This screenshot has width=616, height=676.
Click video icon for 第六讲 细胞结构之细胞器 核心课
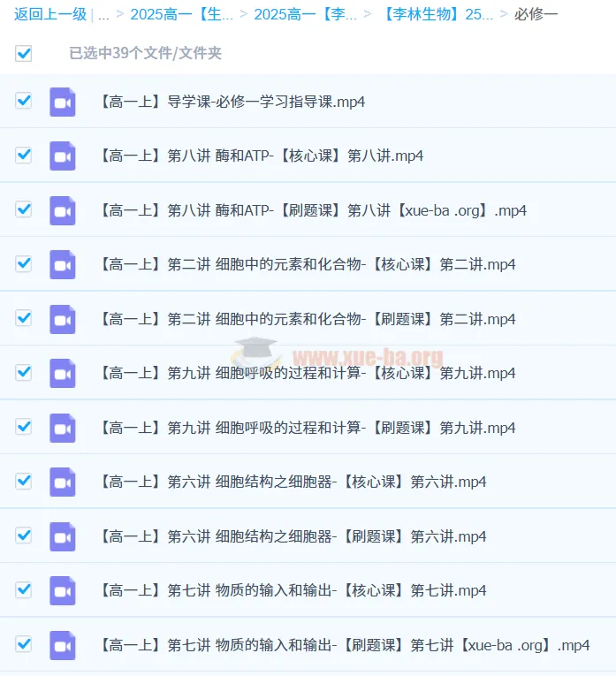(x=63, y=482)
